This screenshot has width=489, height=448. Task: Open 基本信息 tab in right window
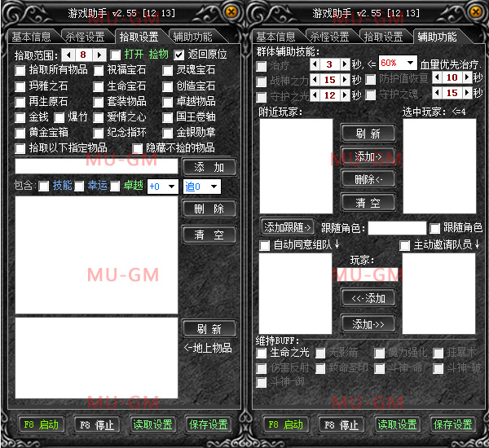tap(275, 37)
